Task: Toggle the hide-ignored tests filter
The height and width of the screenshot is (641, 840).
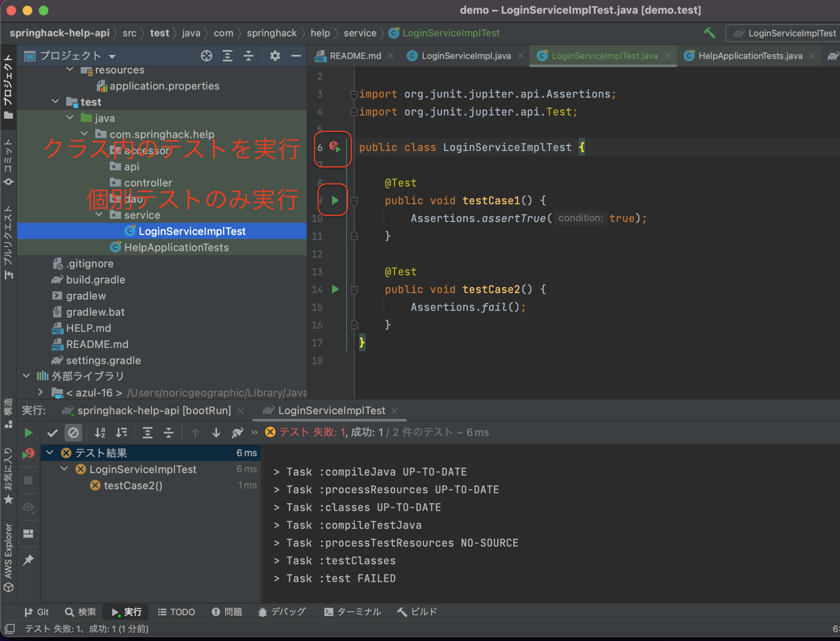Action: click(73, 432)
